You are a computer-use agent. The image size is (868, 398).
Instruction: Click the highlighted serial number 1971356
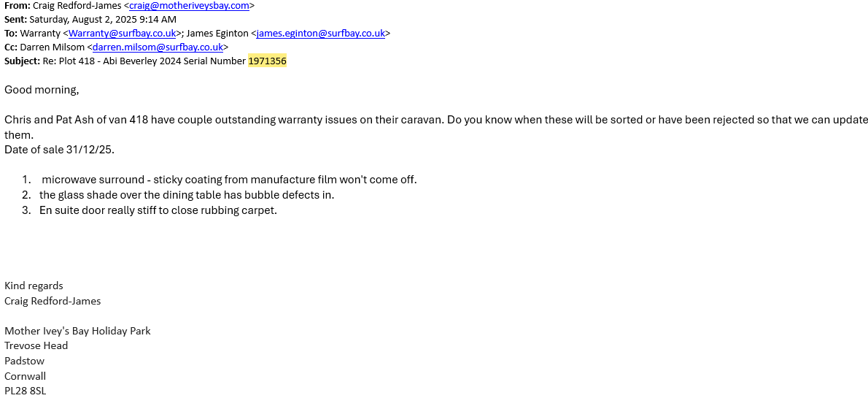pyautogui.click(x=267, y=61)
